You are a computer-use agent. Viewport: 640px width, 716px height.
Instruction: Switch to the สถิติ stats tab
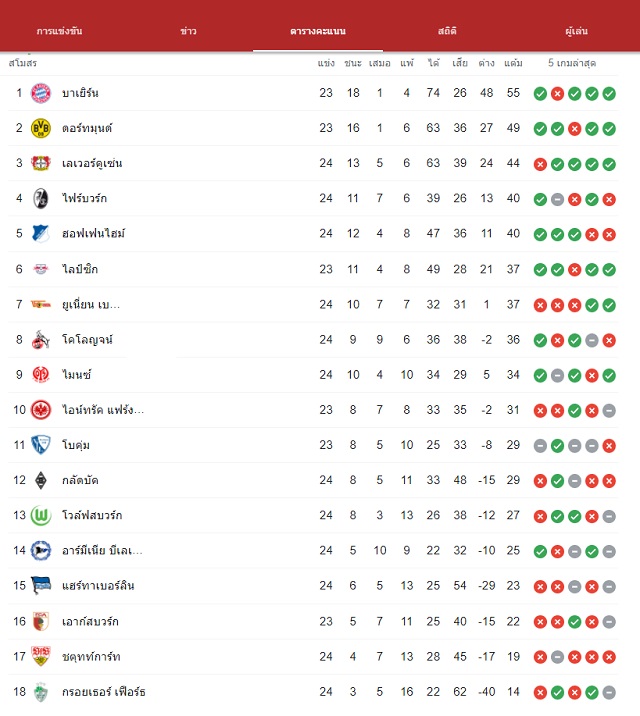[x=447, y=31]
